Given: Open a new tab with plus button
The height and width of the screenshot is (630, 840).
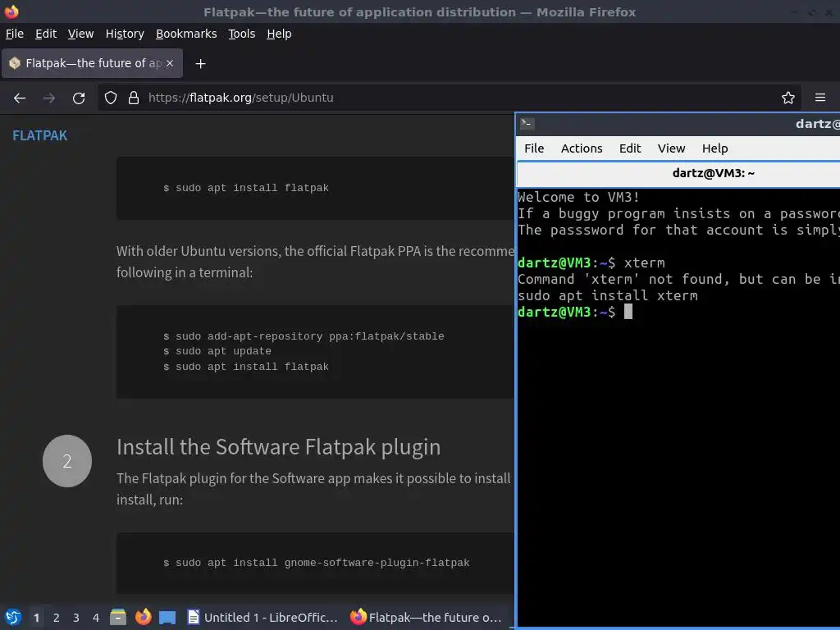Looking at the screenshot, I should (200, 64).
